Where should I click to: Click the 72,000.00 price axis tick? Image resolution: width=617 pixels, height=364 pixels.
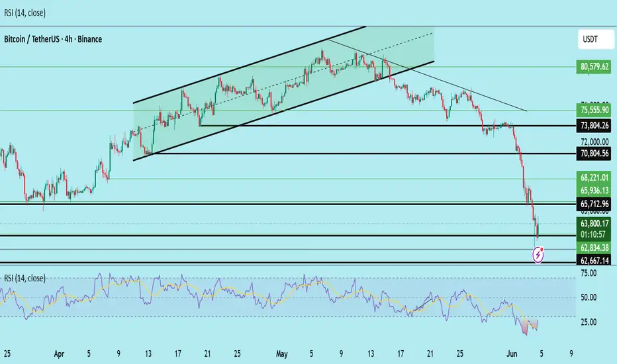pyautogui.click(x=594, y=142)
